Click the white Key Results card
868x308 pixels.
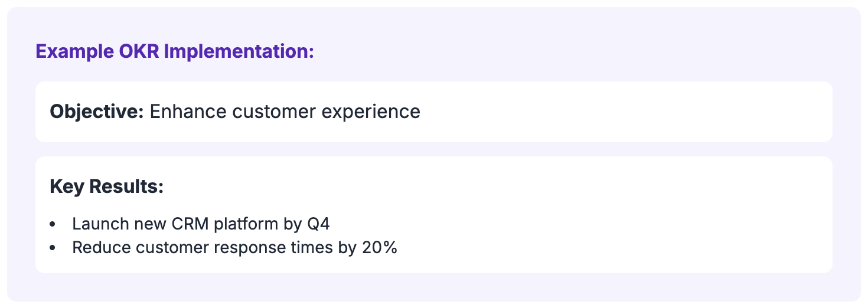click(434, 215)
